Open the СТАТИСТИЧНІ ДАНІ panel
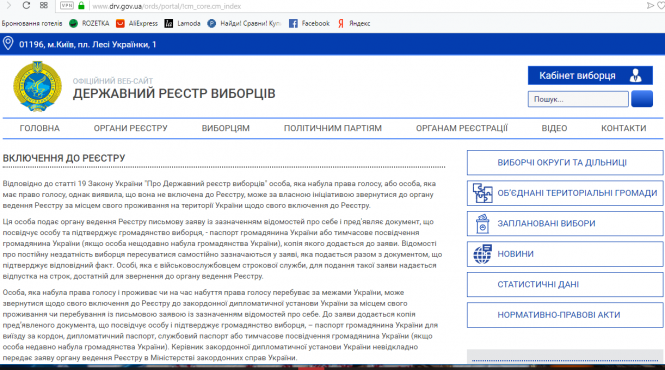665x370 pixels. click(565, 284)
